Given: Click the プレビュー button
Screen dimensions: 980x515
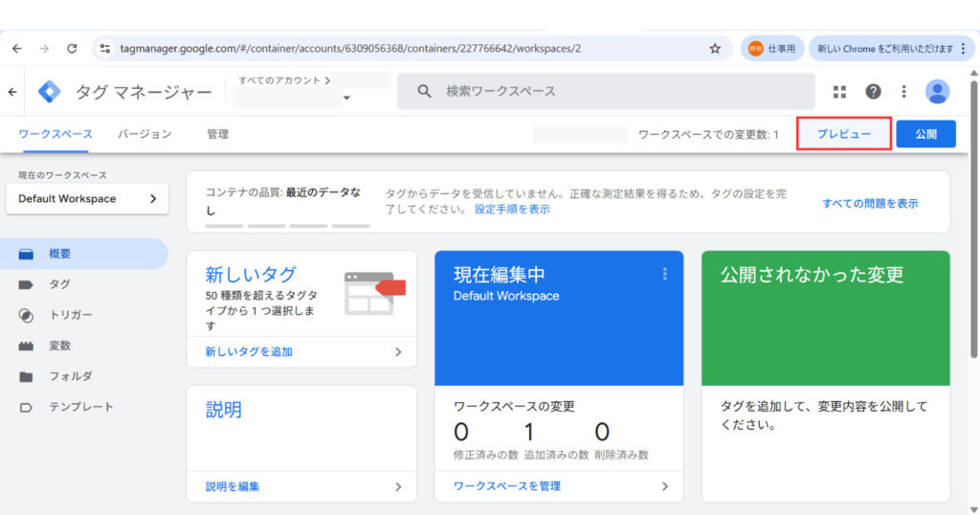Looking at the screenshot, I should [x=844, y=133].
